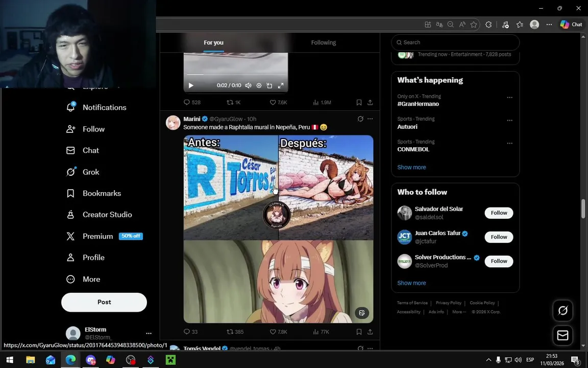View analytics of post with 1.9M views
The width and height of the screenshot is (588, 368).
[322, 103]
